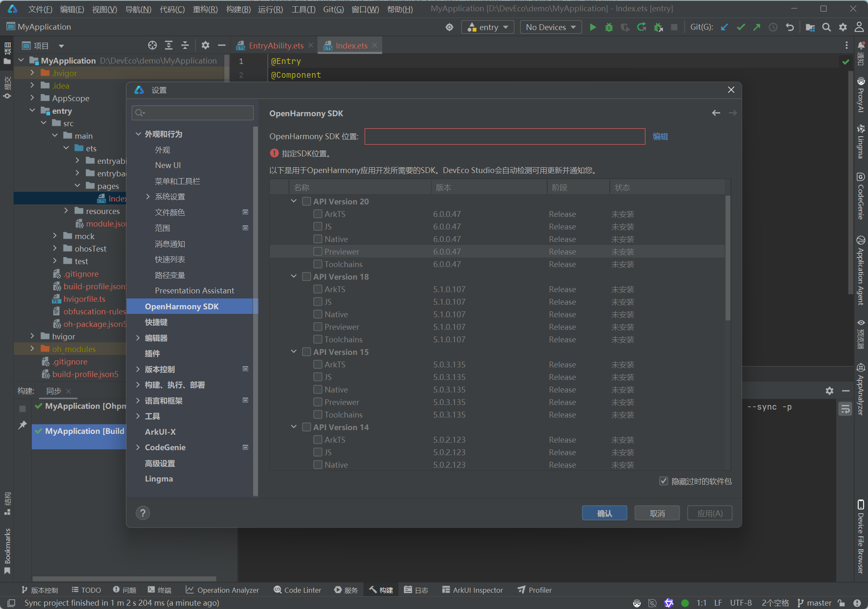Image resolution: width=868 pixels, height=609 pixels.
Task: Click the SDK table vertical scrollbar
Action: pyautogui.click(x=728, y=257)
